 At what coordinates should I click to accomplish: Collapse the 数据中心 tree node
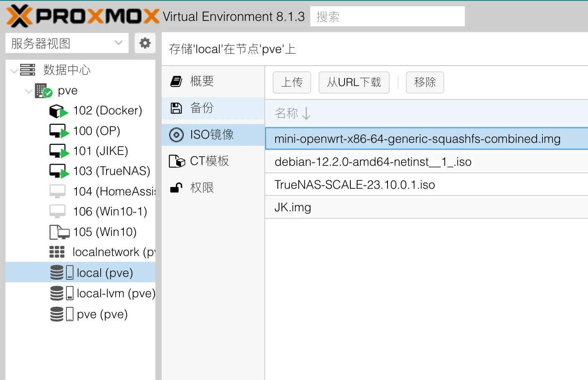point(14,71)
